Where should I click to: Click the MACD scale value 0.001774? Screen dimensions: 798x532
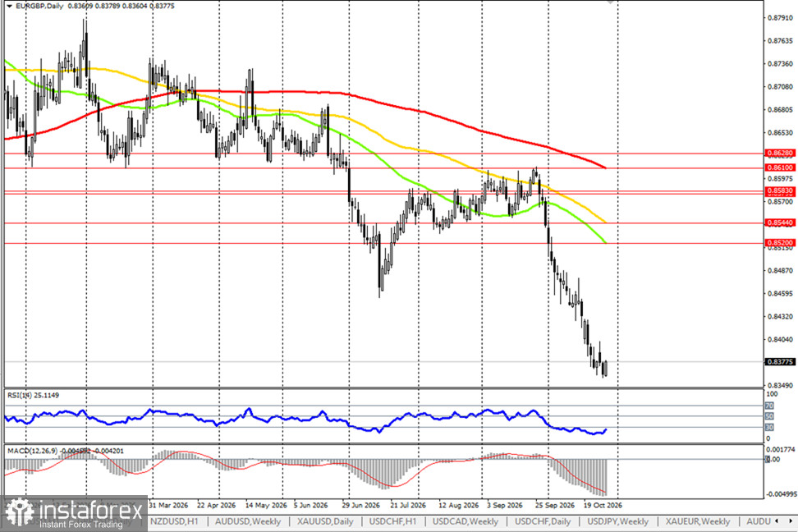pos(780,450)
